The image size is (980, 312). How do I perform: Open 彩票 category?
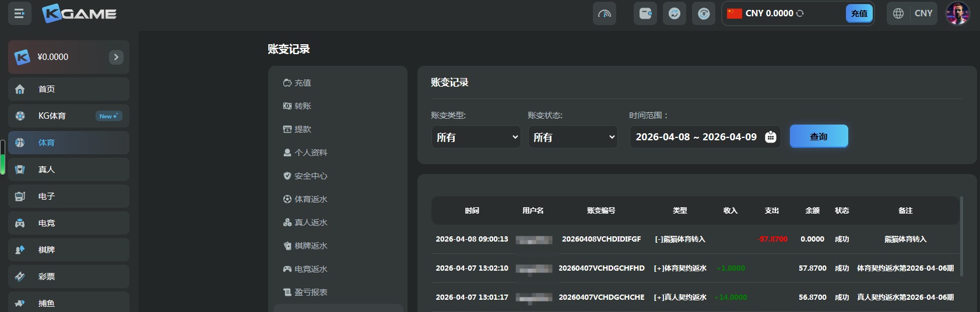[x=69, y=276]
